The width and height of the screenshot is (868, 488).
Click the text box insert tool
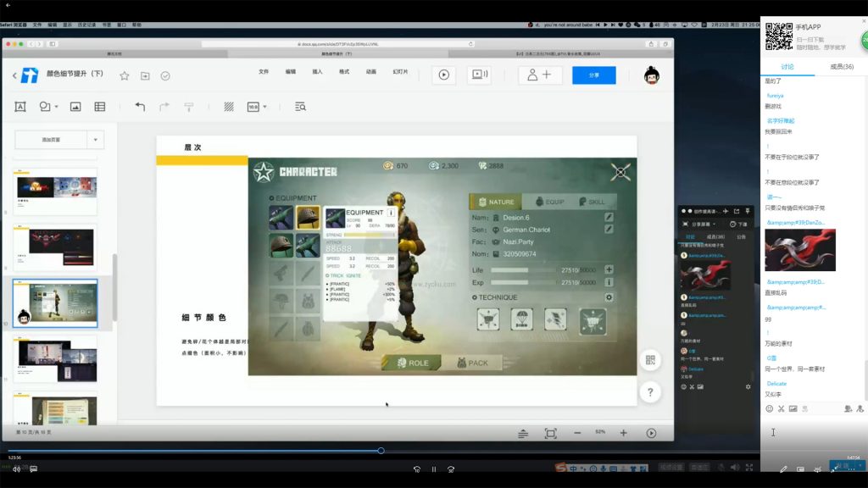[20, 107]
